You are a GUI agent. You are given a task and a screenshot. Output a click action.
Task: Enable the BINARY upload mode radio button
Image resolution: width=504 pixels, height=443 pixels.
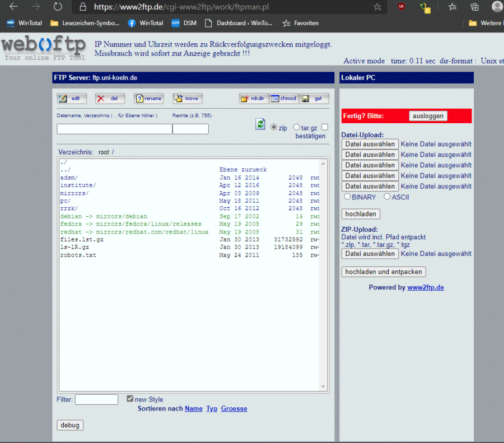pyautogui.click(x=348, y=197)
